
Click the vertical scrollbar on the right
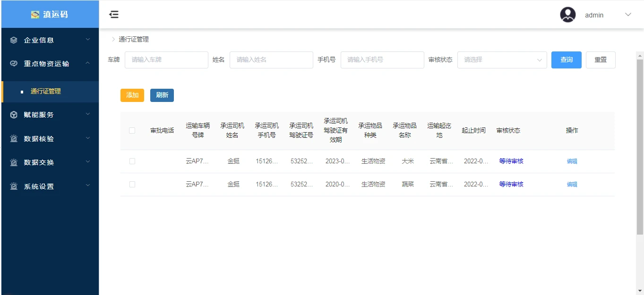click(640, 146)
